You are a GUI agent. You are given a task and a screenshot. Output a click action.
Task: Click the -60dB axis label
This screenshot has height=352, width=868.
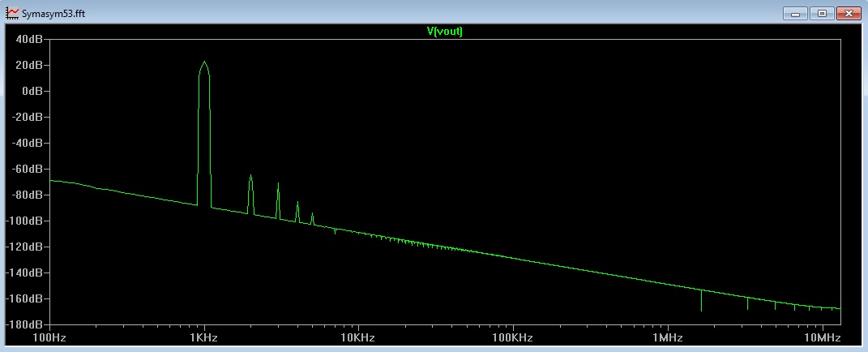[27, 169]
